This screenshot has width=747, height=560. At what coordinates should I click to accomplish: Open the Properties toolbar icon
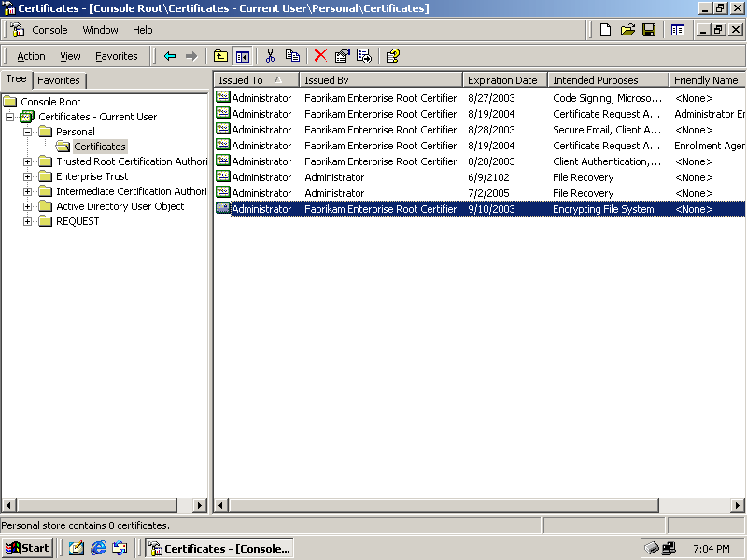pyautogui.click(x=343, y=56)
